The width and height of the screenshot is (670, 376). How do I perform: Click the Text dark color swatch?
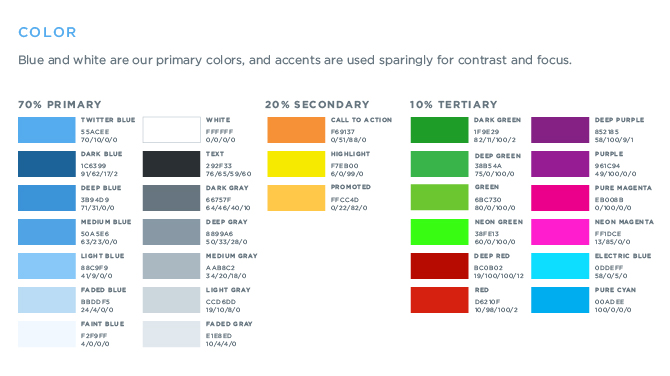point(171,164)
